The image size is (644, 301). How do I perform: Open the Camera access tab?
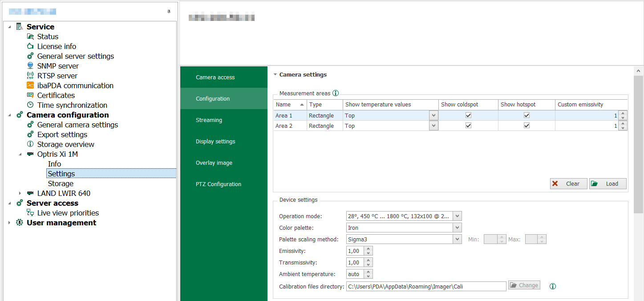click(x=224, y=77)
